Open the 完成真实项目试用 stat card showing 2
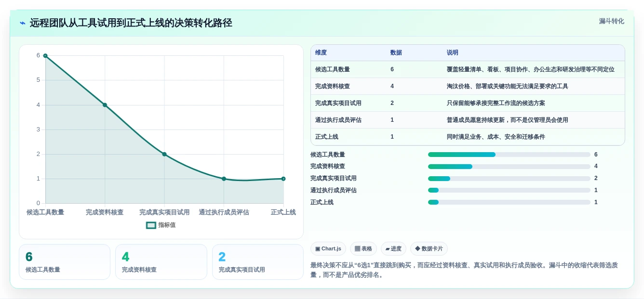The image size is (644, 299). click(x=258, y=262)
